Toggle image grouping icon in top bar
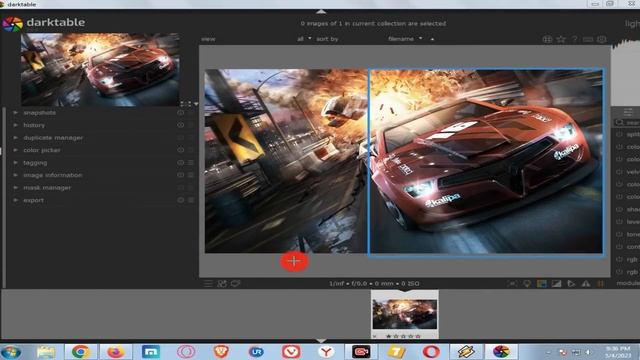Viewport: 640px width, 360px height. point(547,39)
